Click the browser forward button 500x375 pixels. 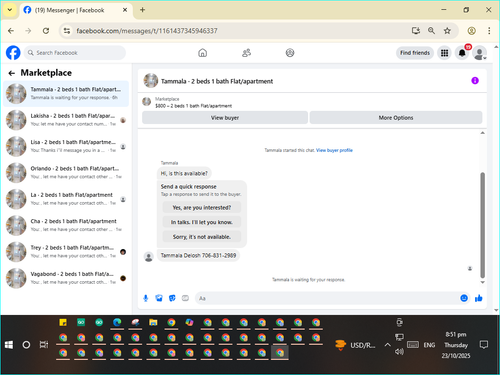28,31
